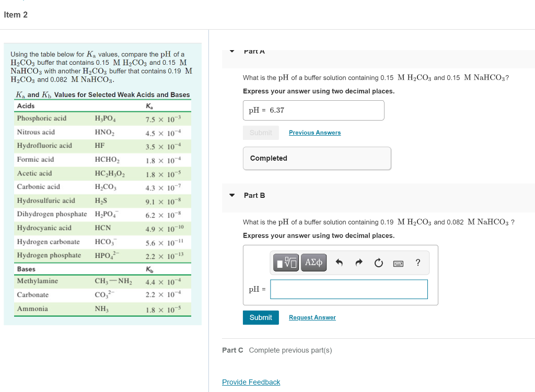Open the math templates button
Viewport: 535px width, 392px height.
pos(286,263)
